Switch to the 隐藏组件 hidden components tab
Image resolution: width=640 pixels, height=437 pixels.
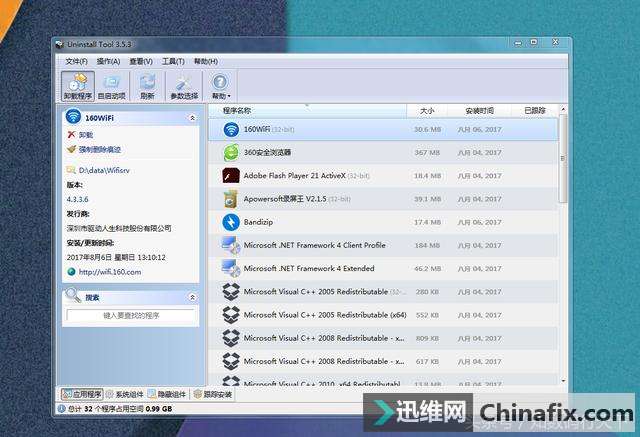pyautogui.click(x=167, y=394)
